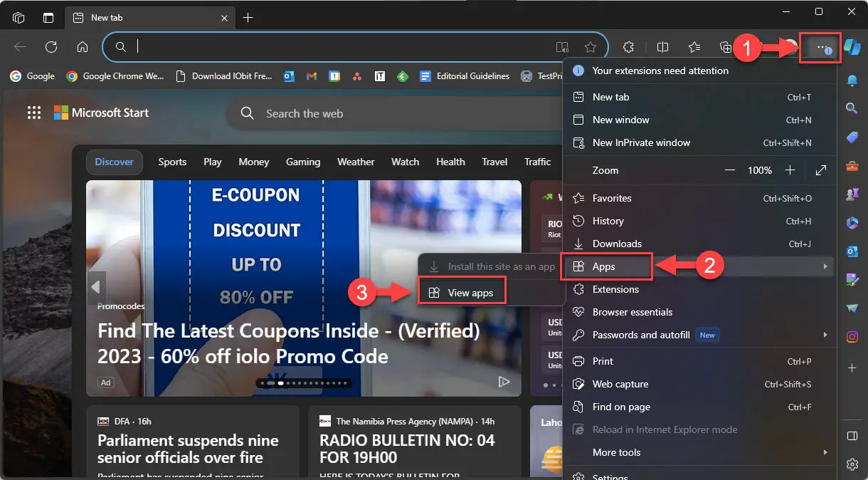Switch to the Gaming feed tab
868x480 pixels.
[303, 162]
